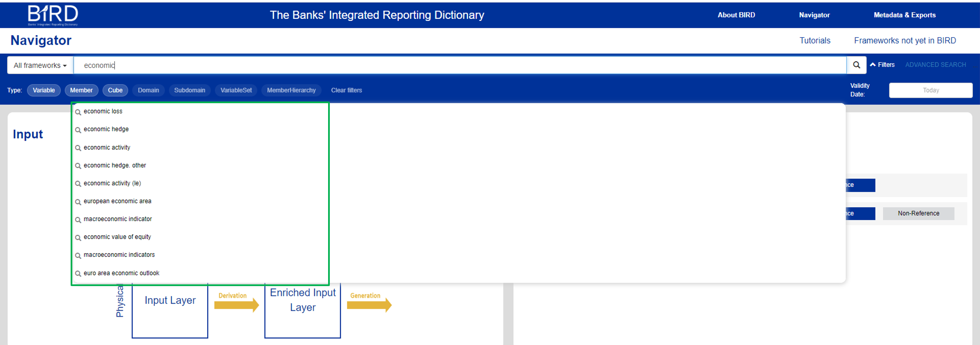Toggle the Cube type filter
Image resolution: width=980 pixels, height=345 pixels.
coord(115,90)
